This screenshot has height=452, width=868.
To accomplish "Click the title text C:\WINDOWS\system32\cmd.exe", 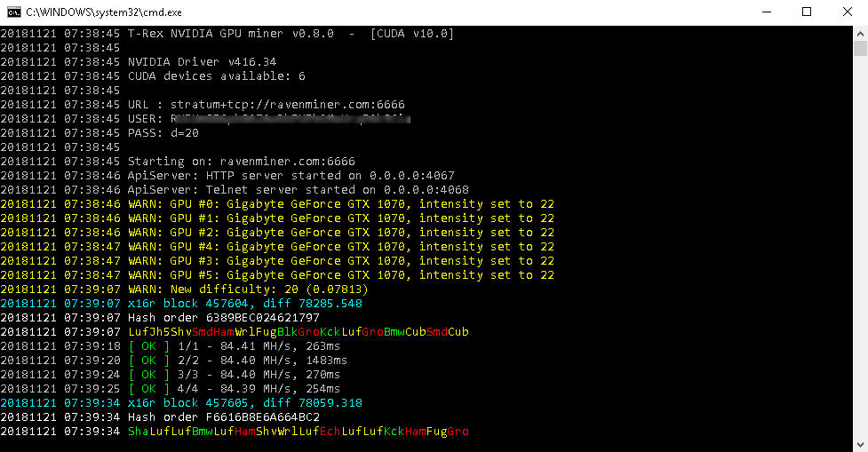I will 104,12.
